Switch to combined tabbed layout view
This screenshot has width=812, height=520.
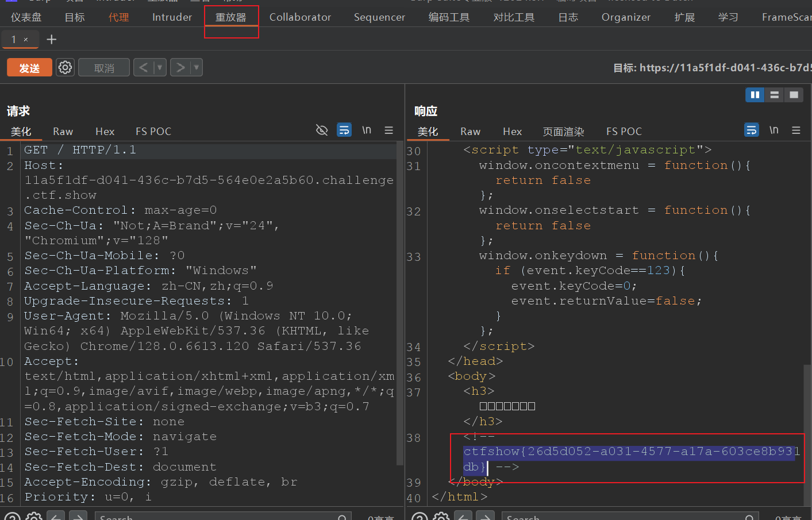(794, 95)
